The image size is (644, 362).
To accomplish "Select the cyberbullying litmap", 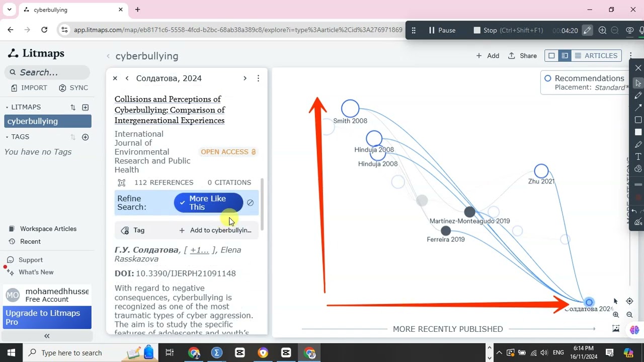I will 48,121.
